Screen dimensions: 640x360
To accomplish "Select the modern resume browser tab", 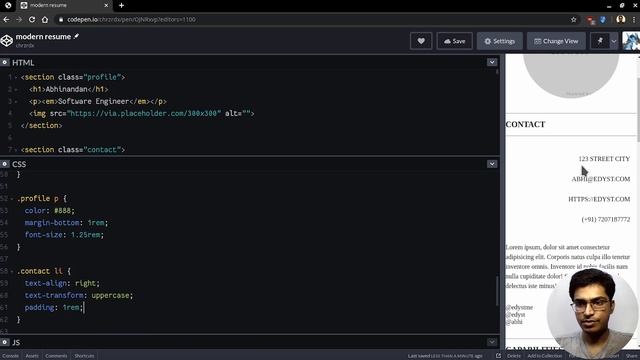I will tap(64, 5).
